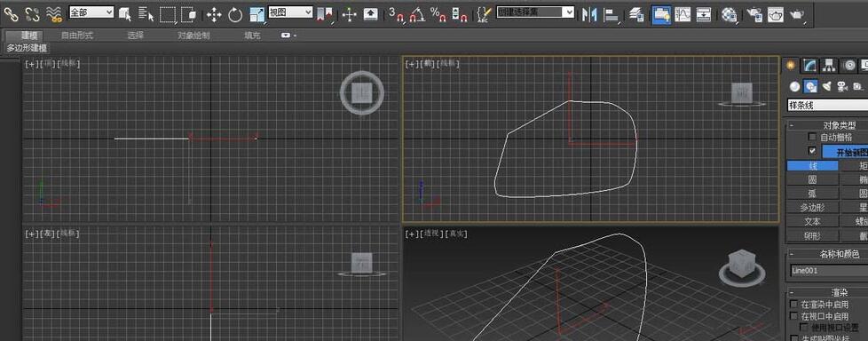Enable the 自动栅格 checkbox
This screenshot has height=341, width=868.
pos(812,137)
